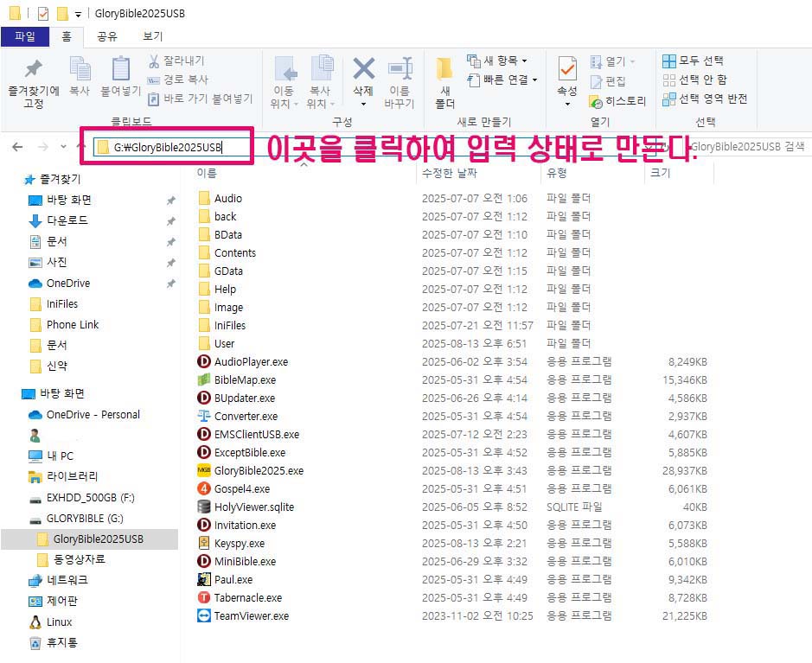This screenshot has height=663, width=812.
Task: Click the 삭제 (Delete) X icon
Action: (x=363, y=69)
